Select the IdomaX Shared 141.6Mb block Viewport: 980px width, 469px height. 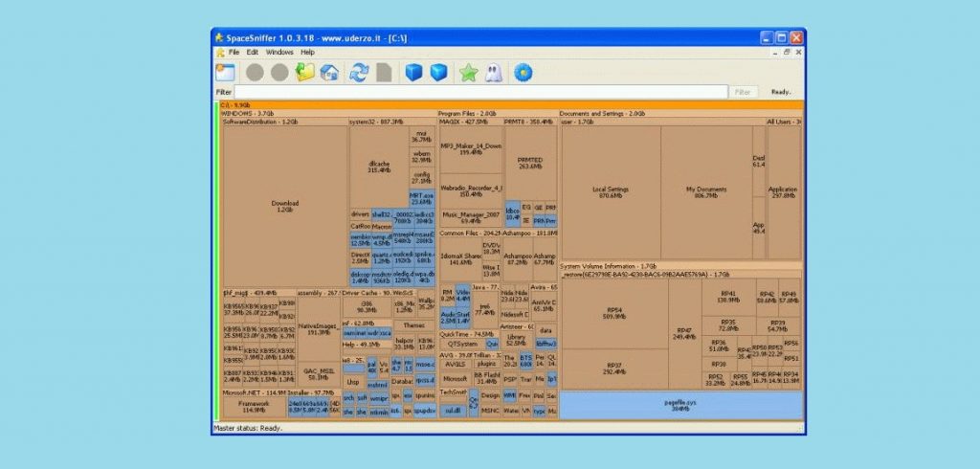click(460, 259)
